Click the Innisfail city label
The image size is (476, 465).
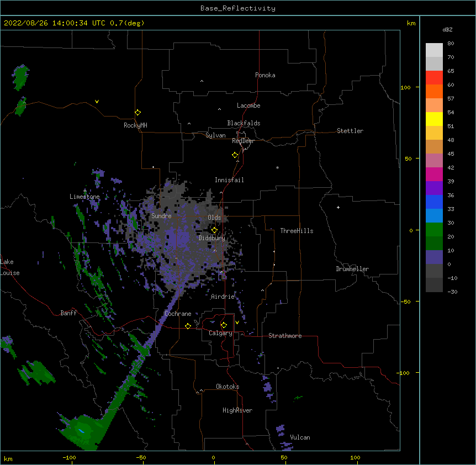(x=229, y=180)
